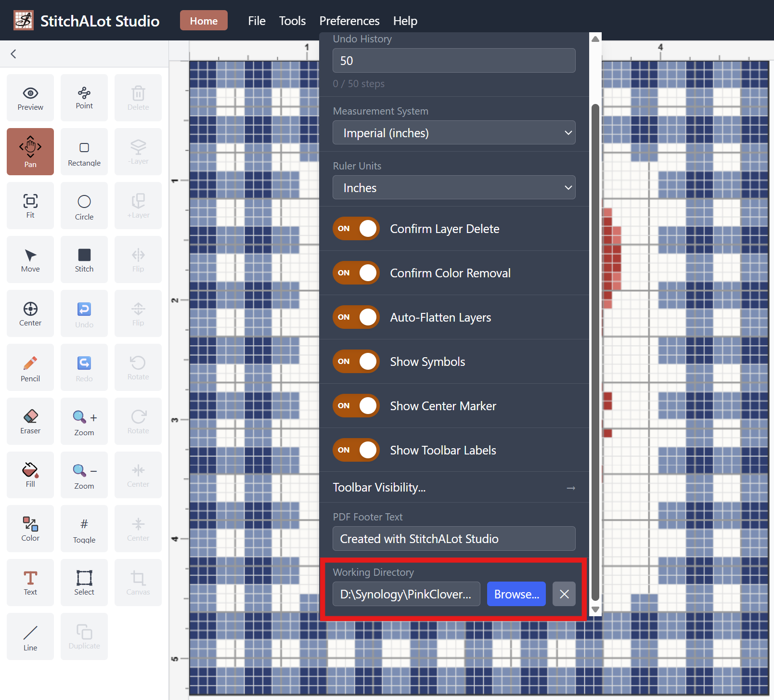Click the Undo History input field
The width and height of the screenshot is (774, 700).
click(454, 61)
